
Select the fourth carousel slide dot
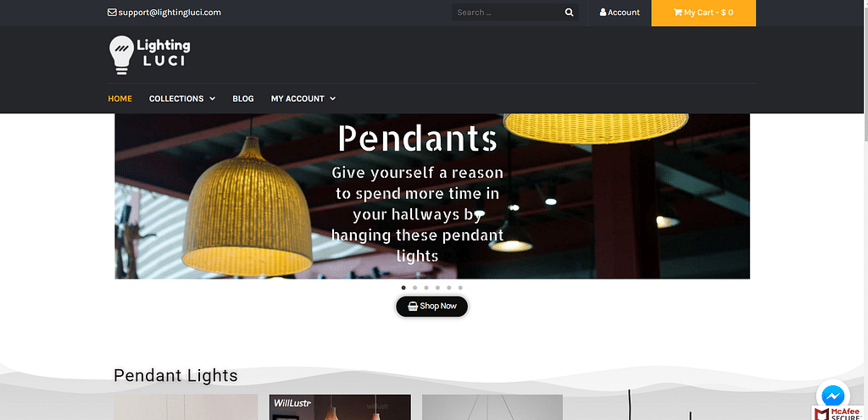pos(437,287)
